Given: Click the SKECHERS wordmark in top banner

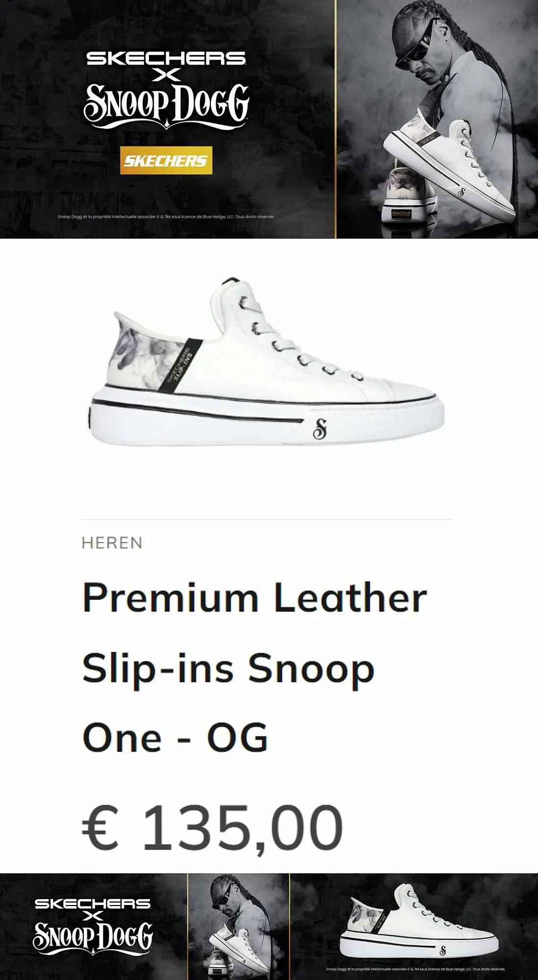Looking at the screenshot, I should coord(166,58).
